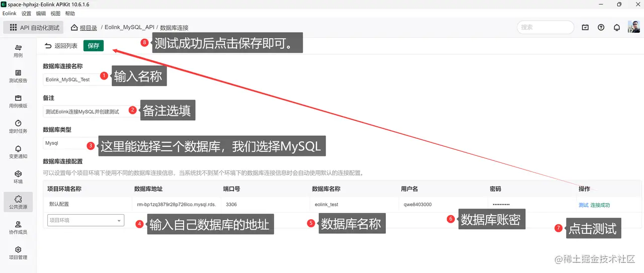
Task: Open the user avatar menu
Action: pos(634,27)
